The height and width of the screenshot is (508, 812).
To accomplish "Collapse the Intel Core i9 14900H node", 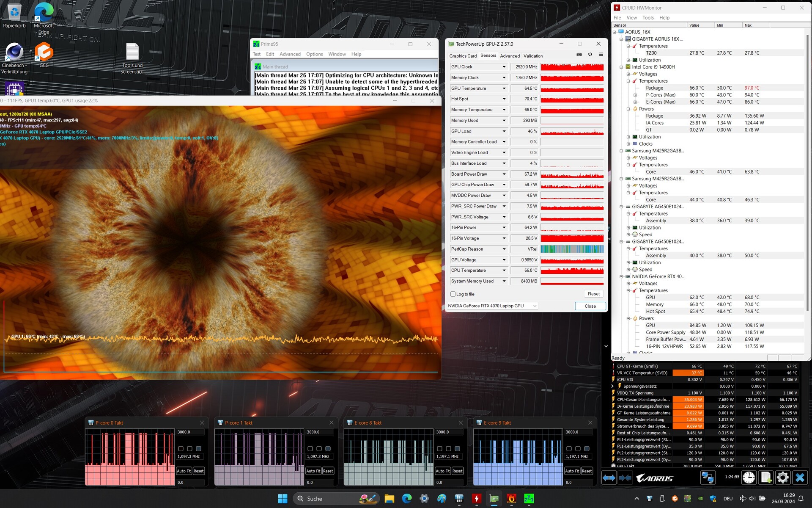I will click(621, 67).
